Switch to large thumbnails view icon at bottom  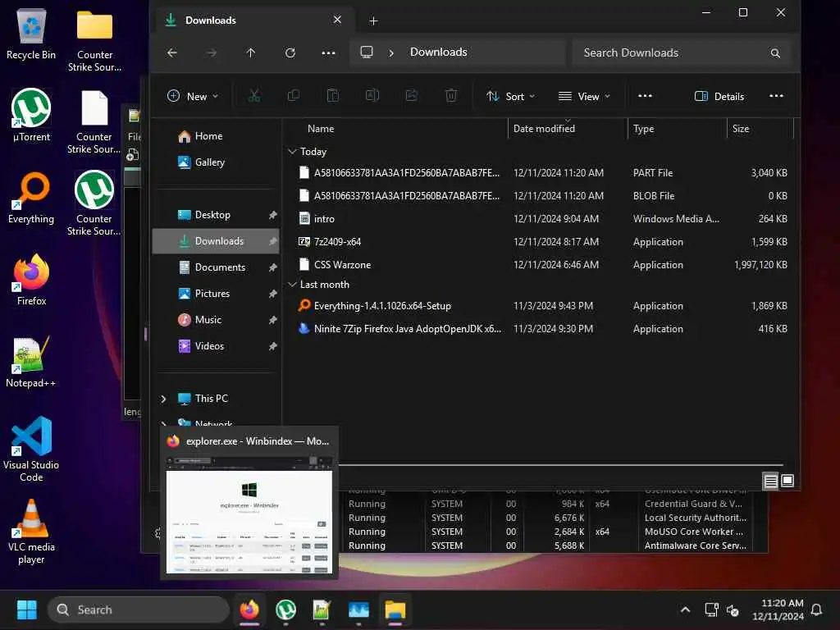click(x=787, y=481)
